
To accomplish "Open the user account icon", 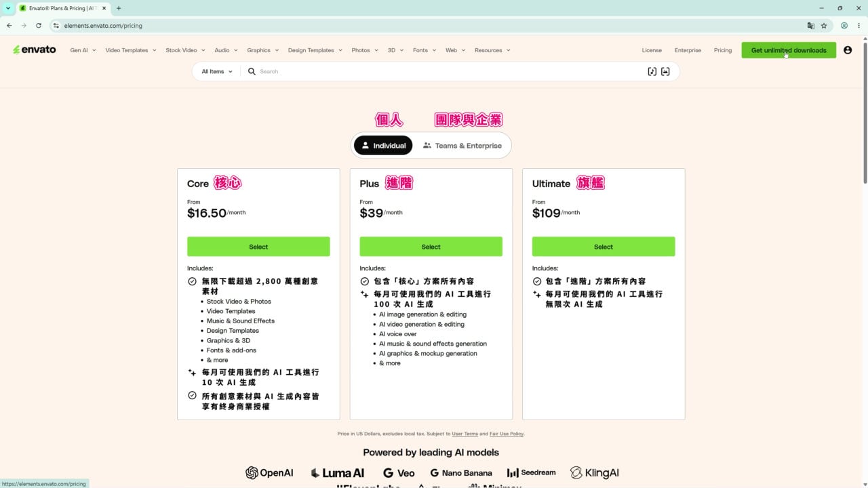I will coord(848,50).
